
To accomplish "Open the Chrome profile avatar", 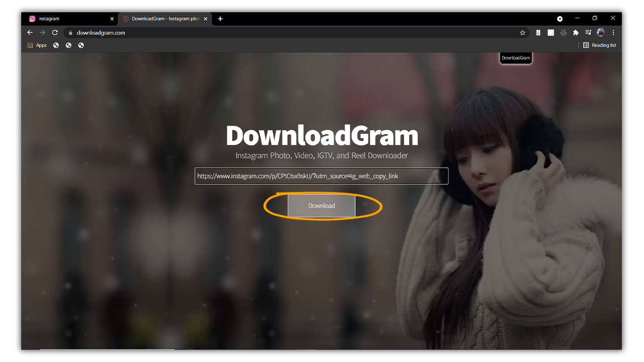I will pos(601,33).
